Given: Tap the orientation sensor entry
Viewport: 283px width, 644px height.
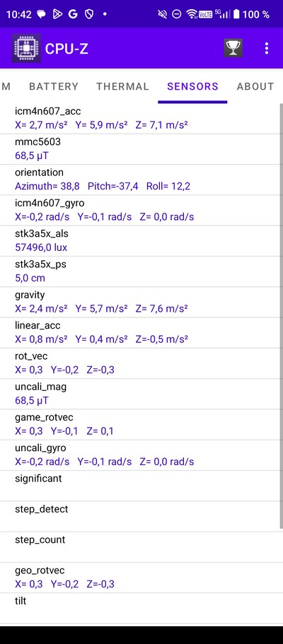Looking at the screenshot, I should (x=140, y=180).
